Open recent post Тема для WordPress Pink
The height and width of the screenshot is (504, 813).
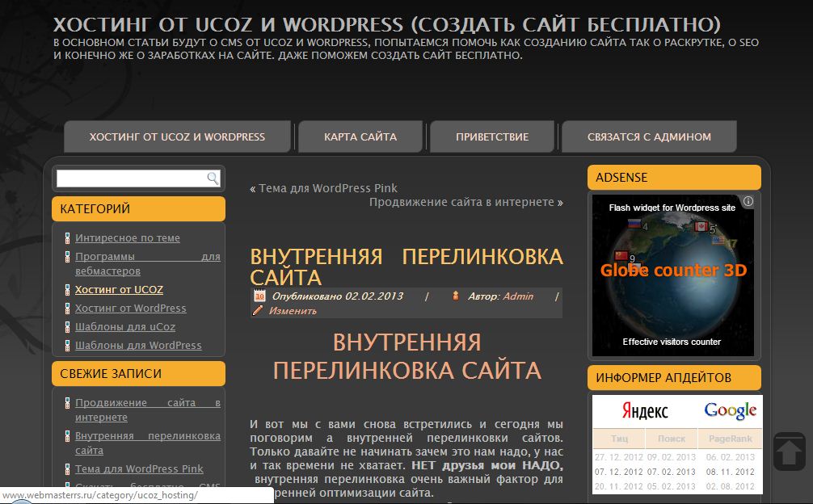(139, 468)
